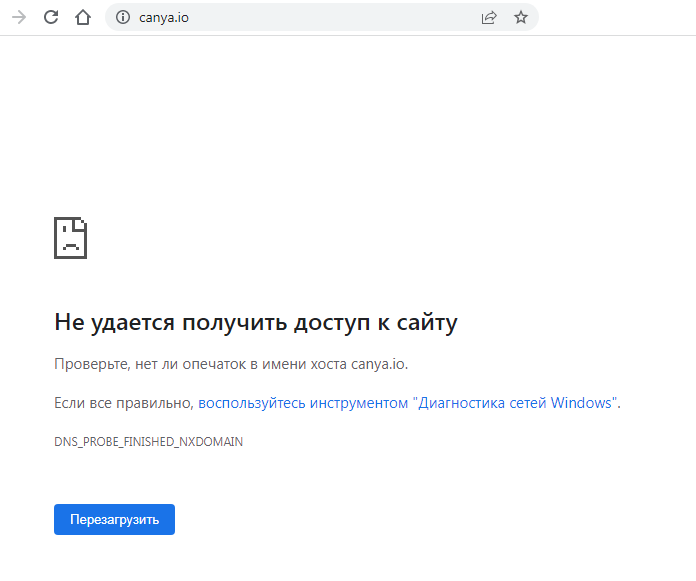Bookmark this page with the star icon
Viewport: 696px width, 581px height.
520,17
